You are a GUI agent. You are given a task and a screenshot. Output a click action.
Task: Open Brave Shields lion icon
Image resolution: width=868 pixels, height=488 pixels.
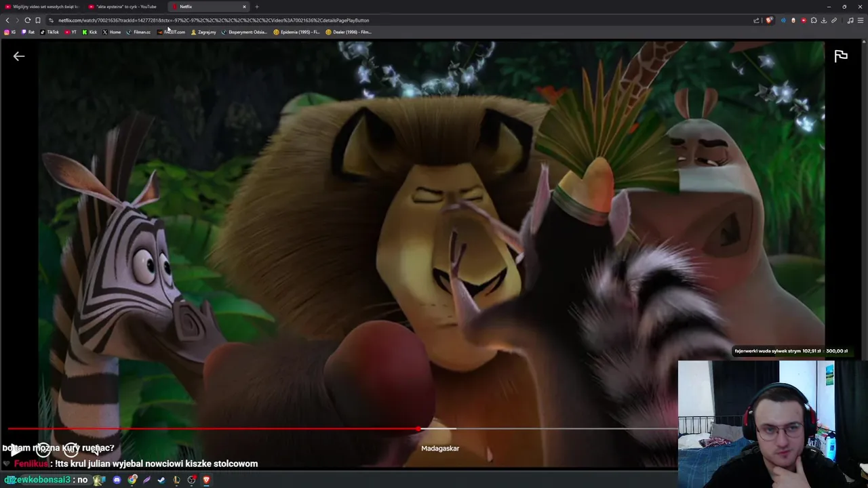769,20
